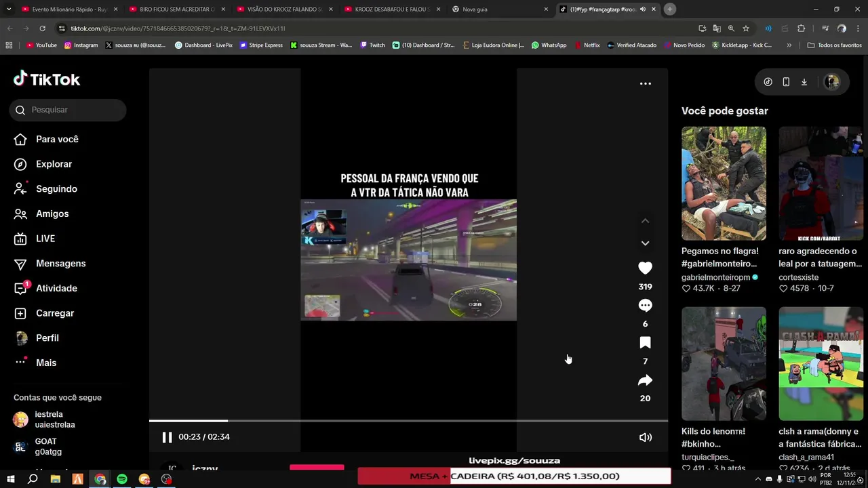Share the video arrow icon
Image resolution: width=868 pixels, height=488 pixels.
click(646, 380)
